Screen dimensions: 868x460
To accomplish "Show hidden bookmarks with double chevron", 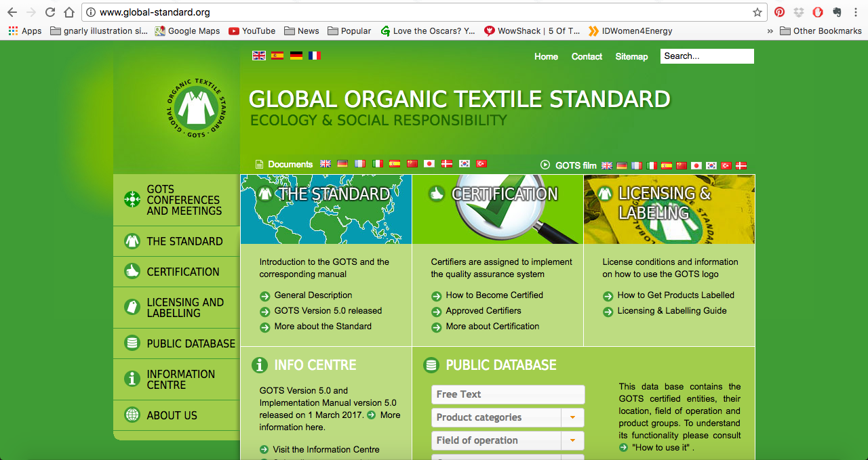I will [x=770, y=30].
